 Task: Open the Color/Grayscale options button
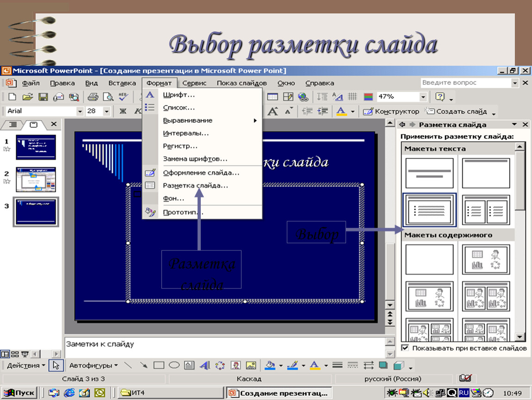(368, 97)
